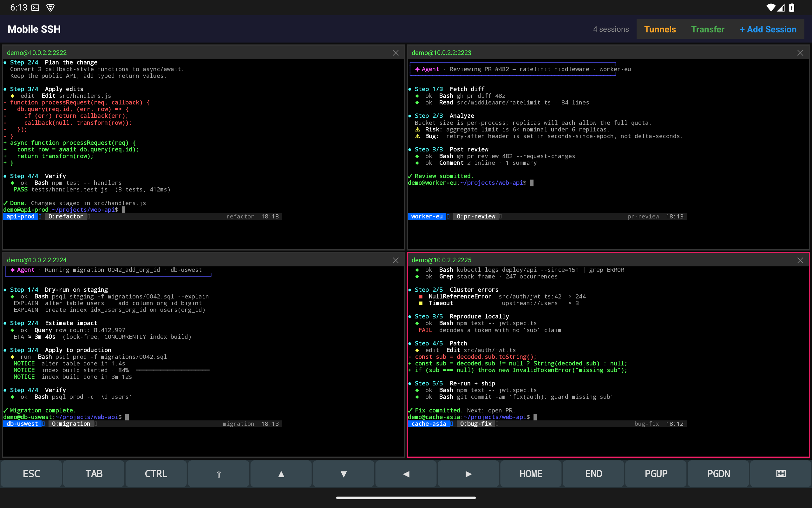Click the 0:migration tmux window
This screenshot has height=508, width=812.
point(71,424)
